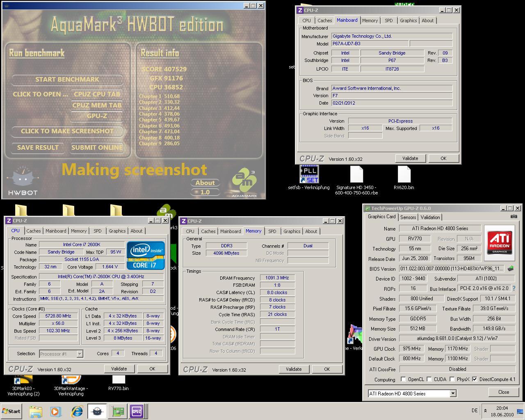
Task: Open Windows Media Player from taskbar
Action: click(55, 411)
